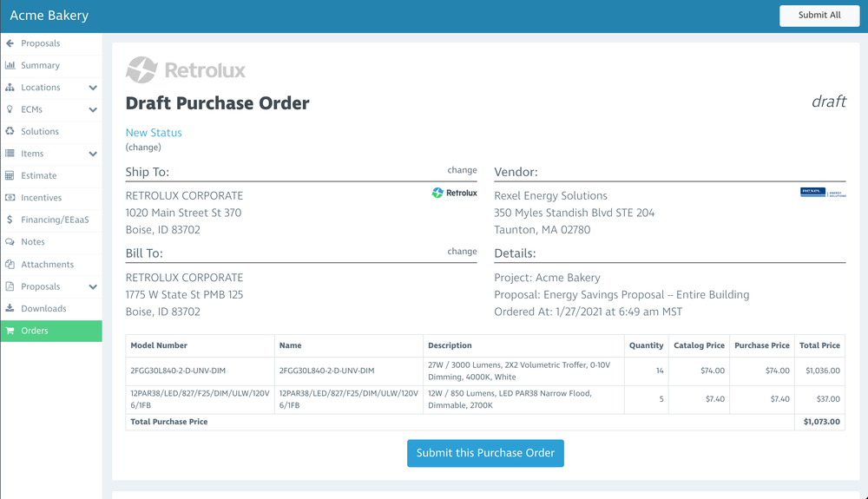
Task: Click change link next to Bill To
Action: pos(463,251)
